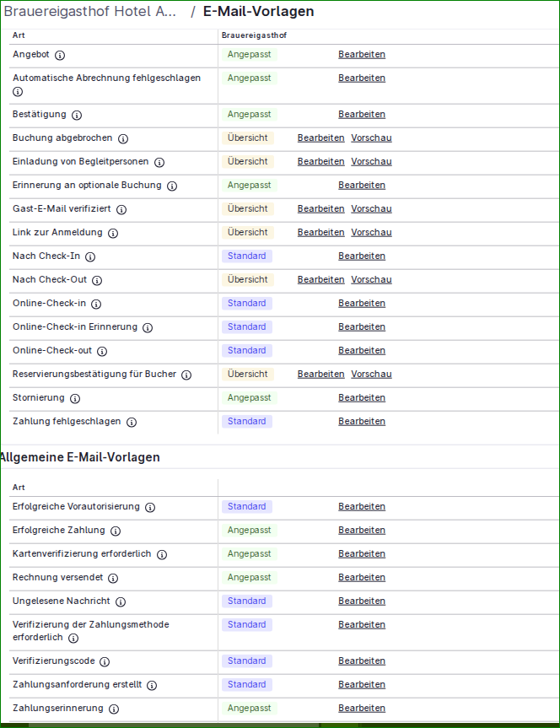This screenshot has height=728, width=560.
Task: Show info for Online-Check-out
Action: tap(102, 352)
